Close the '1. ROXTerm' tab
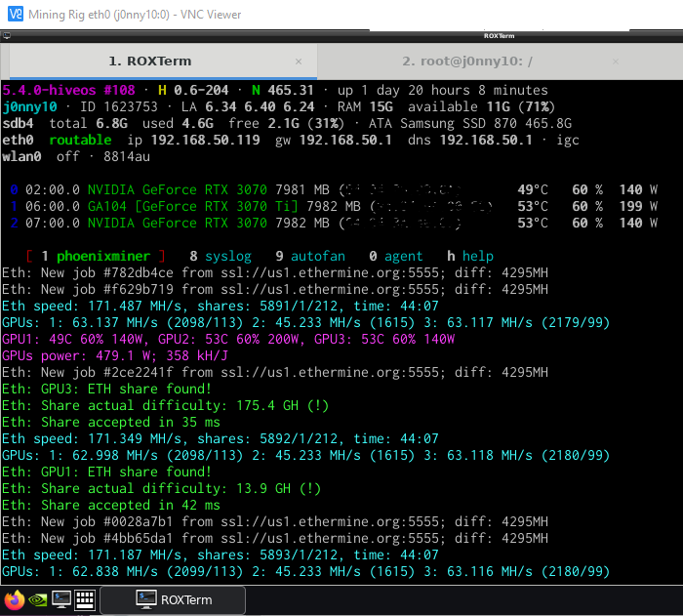 (x=299, y=62)
